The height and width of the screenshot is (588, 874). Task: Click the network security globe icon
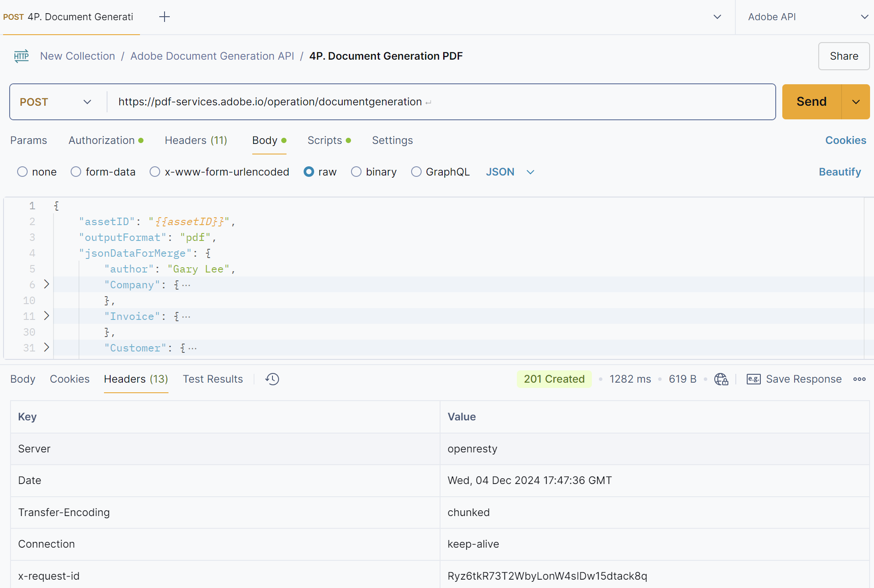721,379
